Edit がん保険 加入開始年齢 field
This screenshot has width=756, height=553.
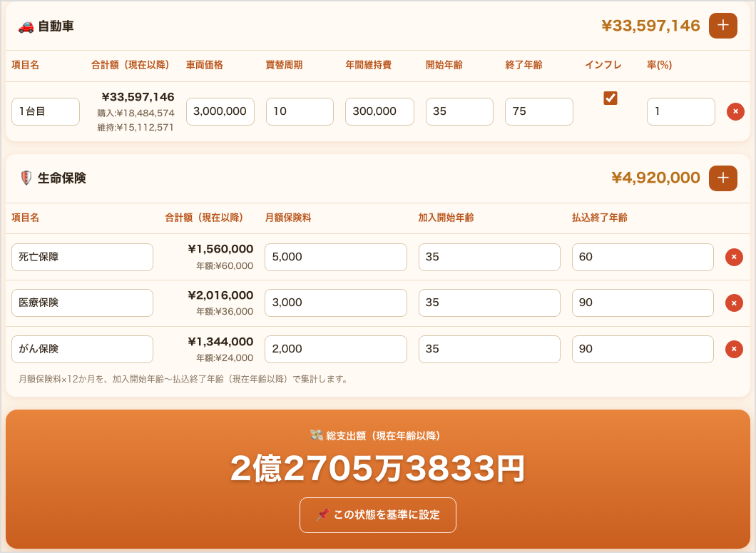pos(489,349)
